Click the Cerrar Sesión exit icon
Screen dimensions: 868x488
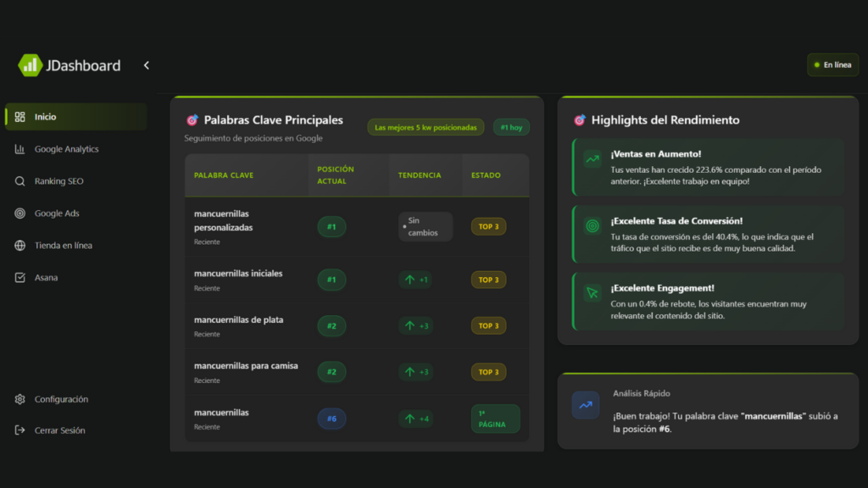19,430
